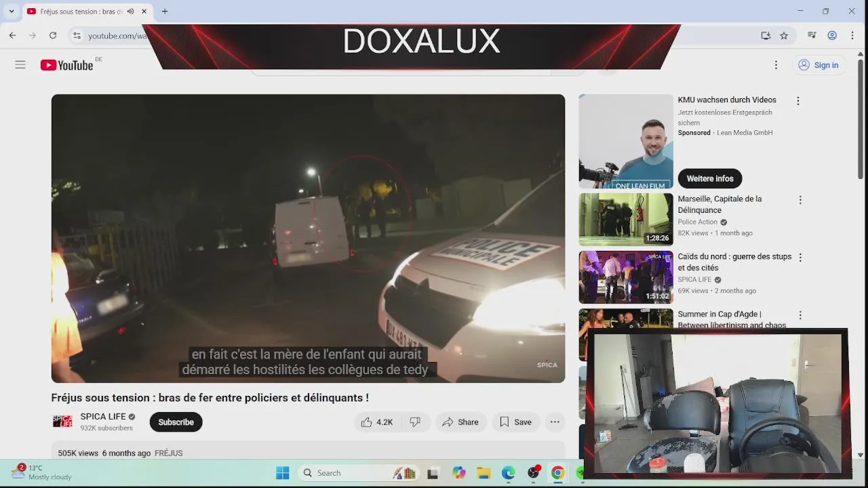Open the Summer in Cap d'Agde video title
This screenshot has width=868, height=488.
click(x=732, y=320)
